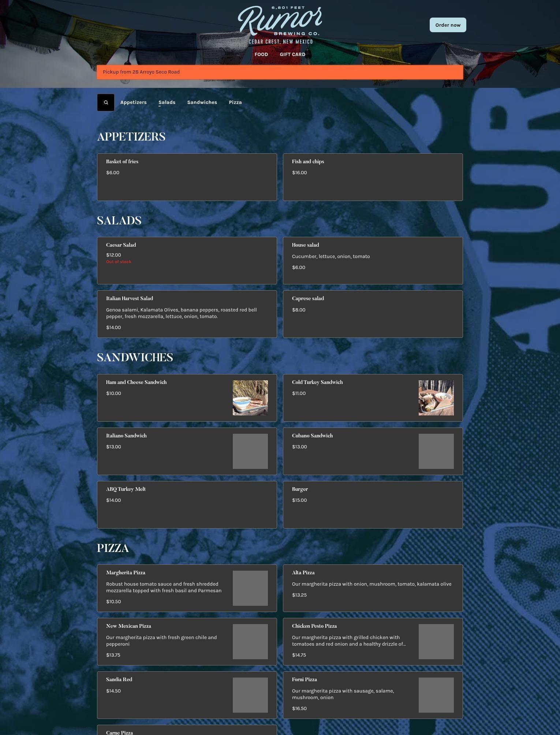This screenshot has width=560, height=735.
Task: Click the Cold Turkey Sandwich photo
Action: tap(436, 398)
